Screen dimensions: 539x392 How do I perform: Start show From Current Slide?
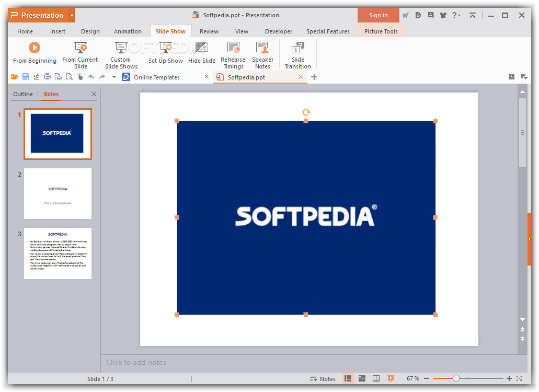80,55
